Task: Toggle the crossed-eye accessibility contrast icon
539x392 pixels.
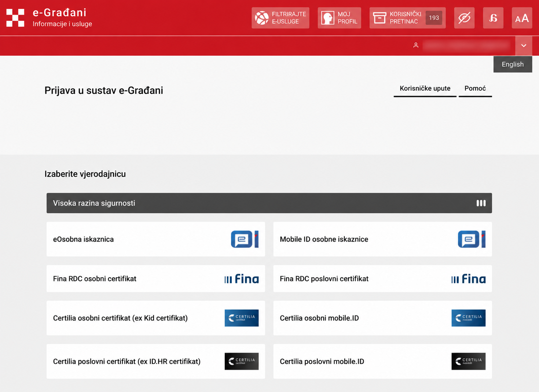Action: pos(464,18)
